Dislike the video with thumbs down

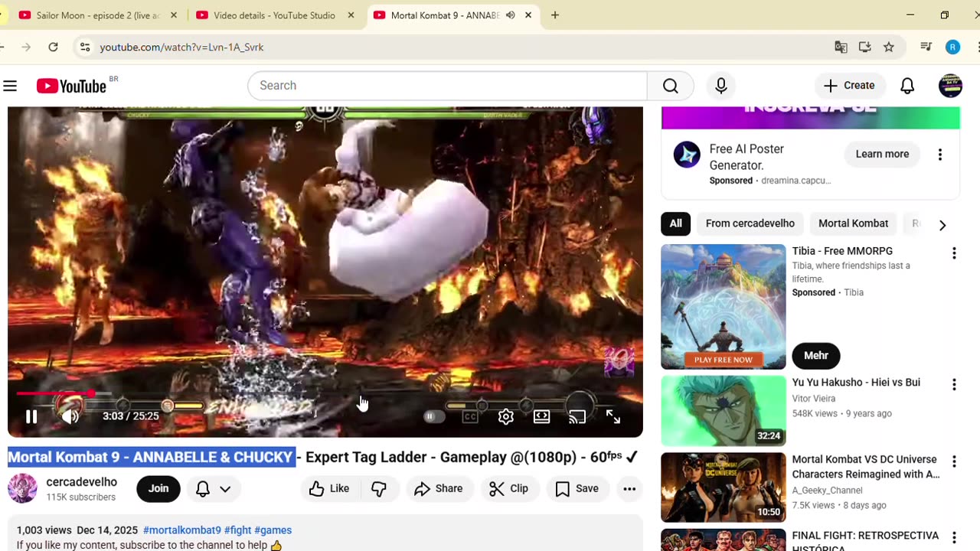pyautogui.click(x=379, y=489)
